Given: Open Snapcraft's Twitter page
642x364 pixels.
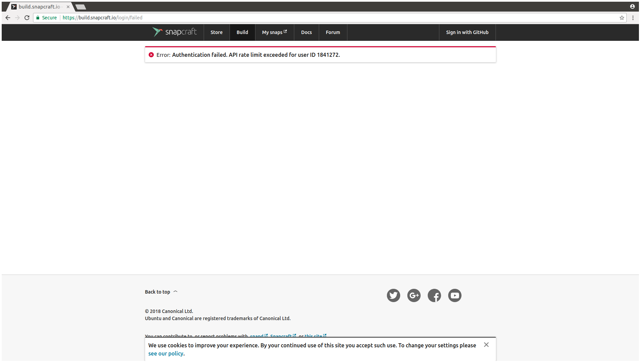Looking at the screenshot, I should click(x=393, y=295).
